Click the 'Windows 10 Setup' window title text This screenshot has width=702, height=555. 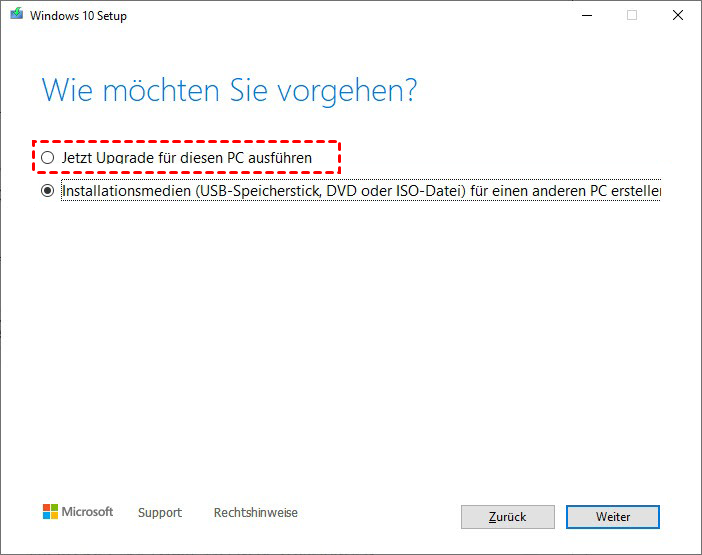tap(78, 16)
